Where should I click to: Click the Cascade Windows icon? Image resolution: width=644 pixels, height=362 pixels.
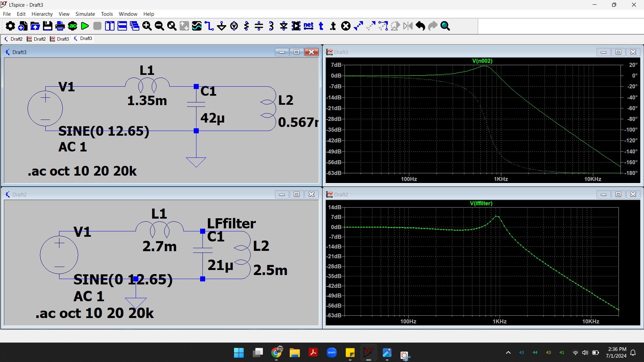coord(135,26)
